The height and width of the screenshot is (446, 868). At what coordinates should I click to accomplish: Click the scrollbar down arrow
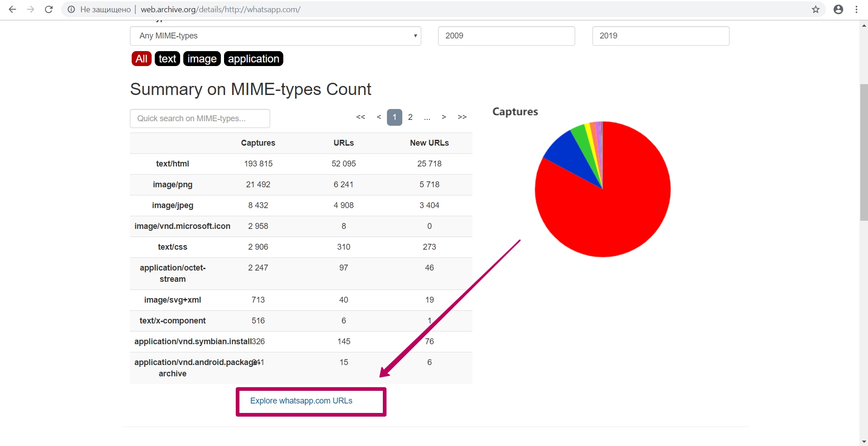pyautogui.click(x=864, y=441)
